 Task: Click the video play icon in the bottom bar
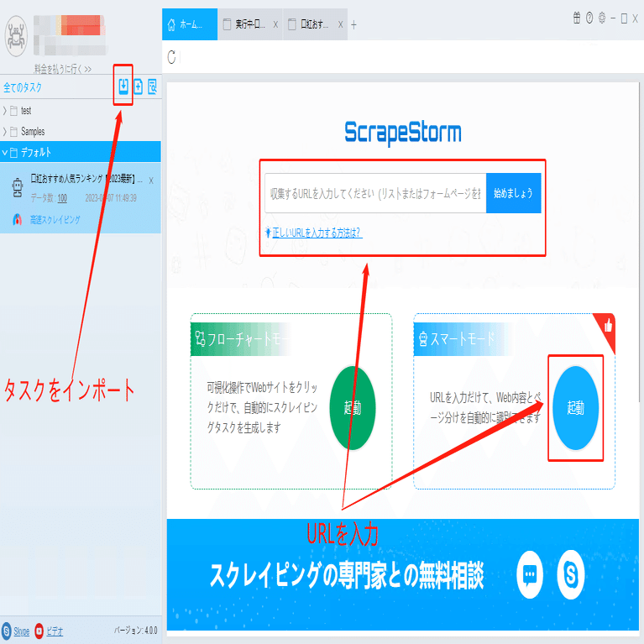point(39,631)
